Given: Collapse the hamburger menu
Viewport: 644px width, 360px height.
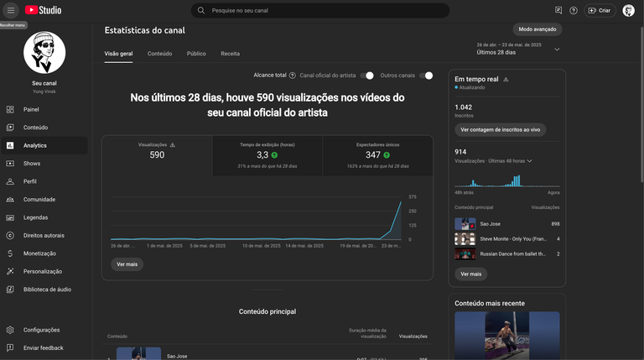Looking at the screenshot, I should (11, 10).
